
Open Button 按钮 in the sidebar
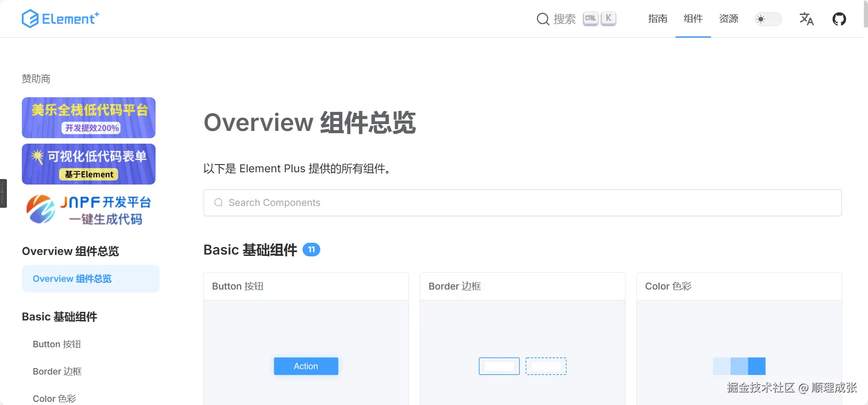(57, 344)
